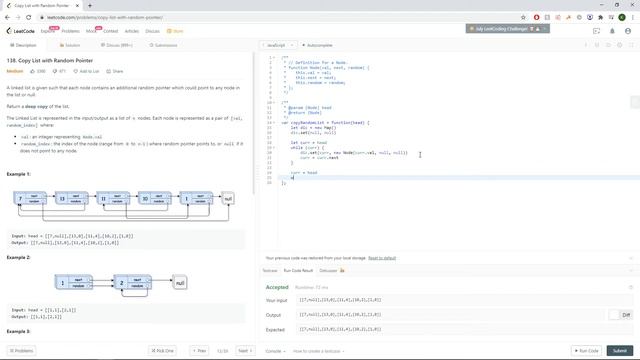
Task: Collapse code fold arrow at line 10
Action: tap(274, 102)
